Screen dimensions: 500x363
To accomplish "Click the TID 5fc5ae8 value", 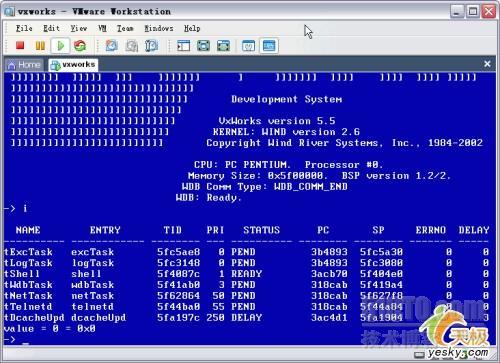I will (x=179, y=252).
